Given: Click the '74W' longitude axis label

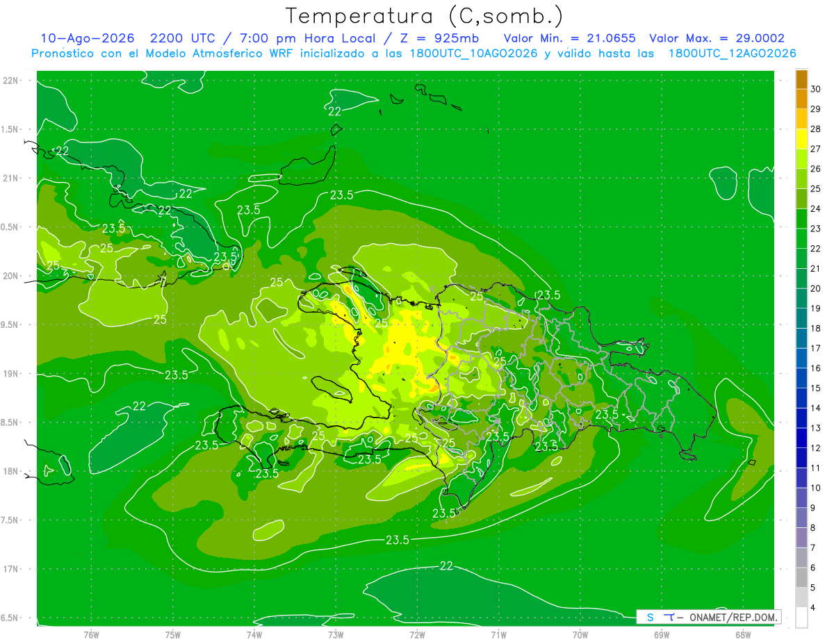Looking at the screenshot, I should 254,634.
